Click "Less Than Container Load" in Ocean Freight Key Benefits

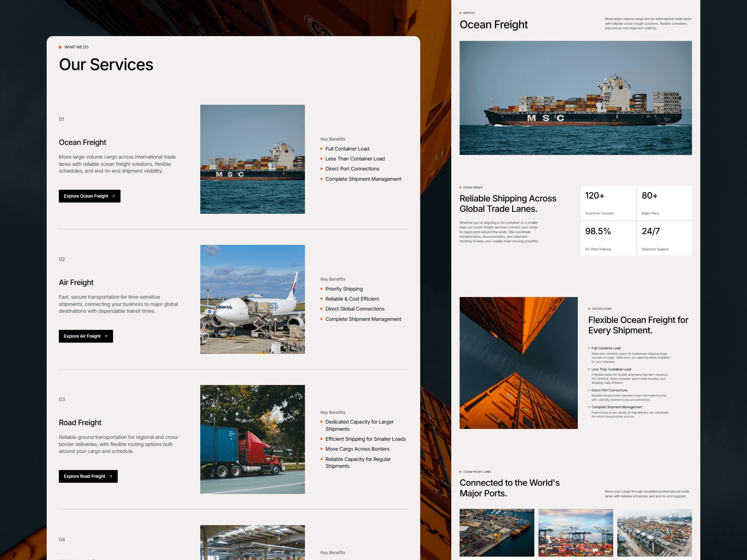(355, 159)
